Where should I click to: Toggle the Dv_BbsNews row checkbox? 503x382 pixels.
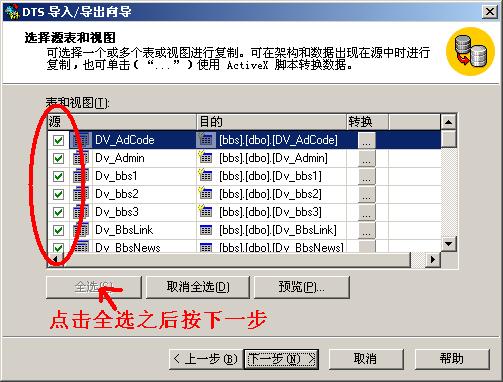[58, 248]
